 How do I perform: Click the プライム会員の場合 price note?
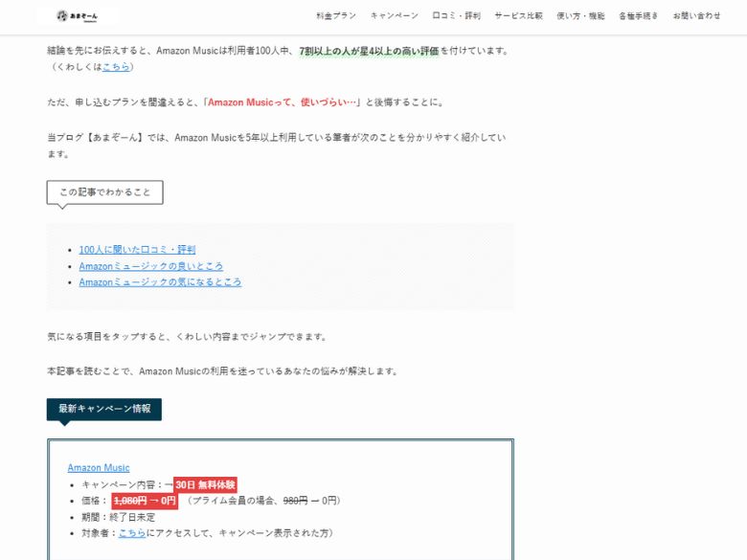coord(262,501)
